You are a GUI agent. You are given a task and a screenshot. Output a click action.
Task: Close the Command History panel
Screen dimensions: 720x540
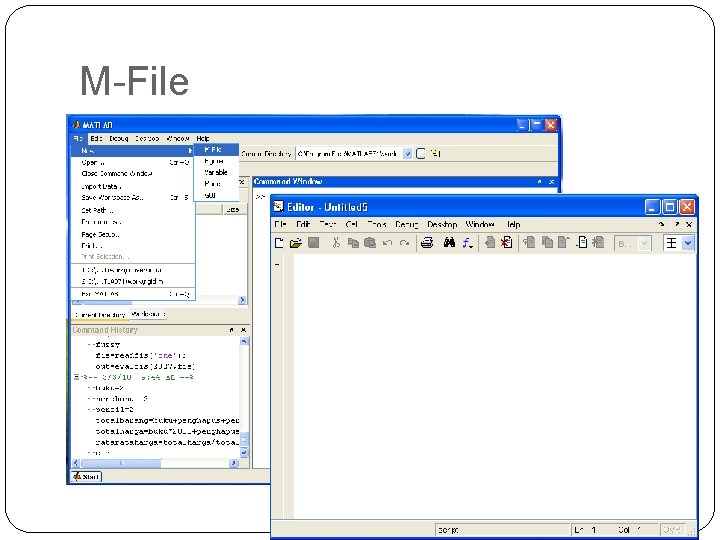coord(243,330)
